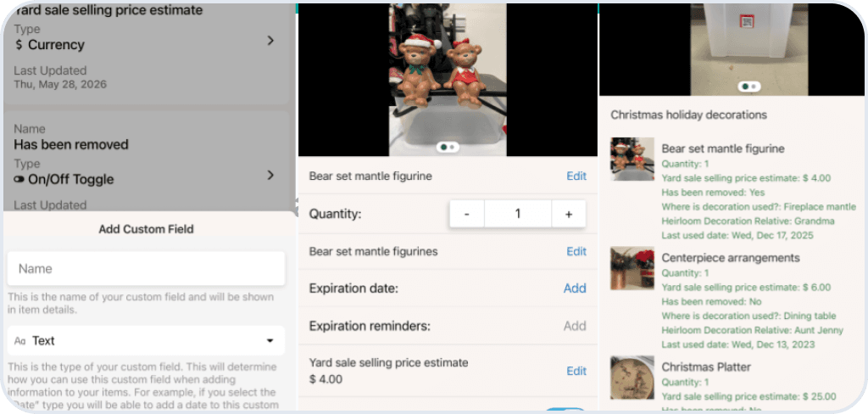
Task: Open the Centerpiece arrangements thumbnail
Action: (x=632, y=268)
